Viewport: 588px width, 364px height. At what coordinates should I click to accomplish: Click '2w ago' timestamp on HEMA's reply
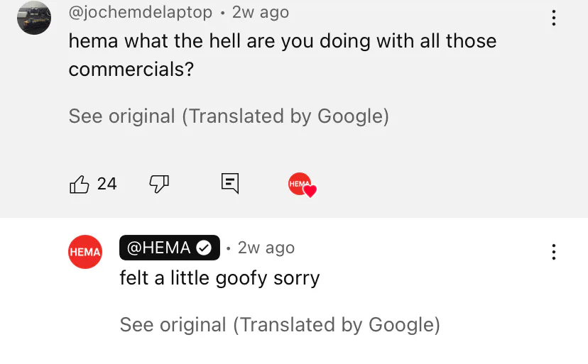tap(266, 248)
